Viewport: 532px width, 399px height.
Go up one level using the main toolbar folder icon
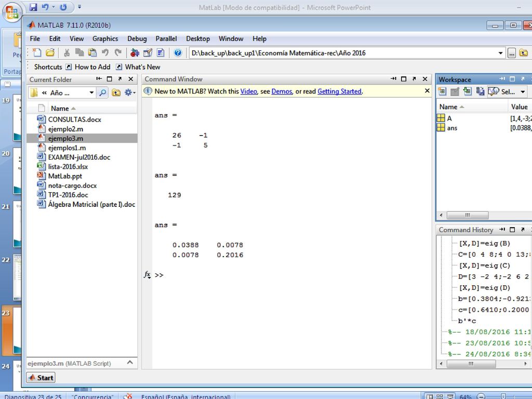click(x=524, y=53)
